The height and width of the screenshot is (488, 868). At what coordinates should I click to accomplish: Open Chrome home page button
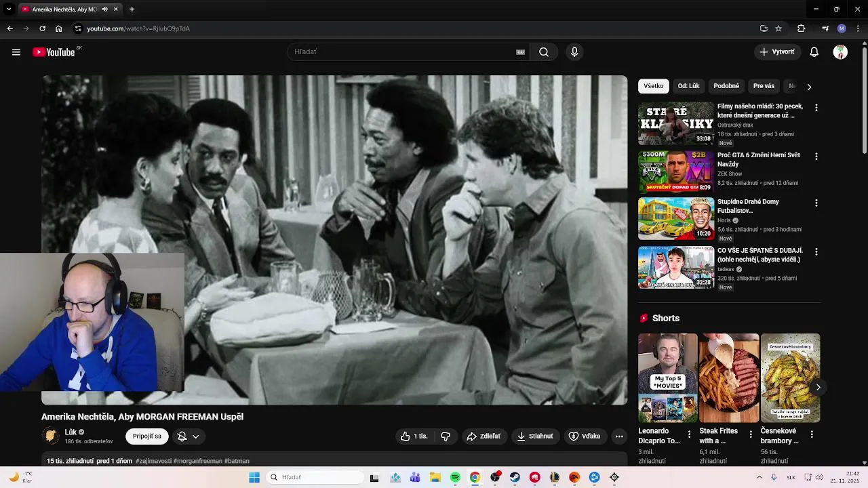pos(59,28)
